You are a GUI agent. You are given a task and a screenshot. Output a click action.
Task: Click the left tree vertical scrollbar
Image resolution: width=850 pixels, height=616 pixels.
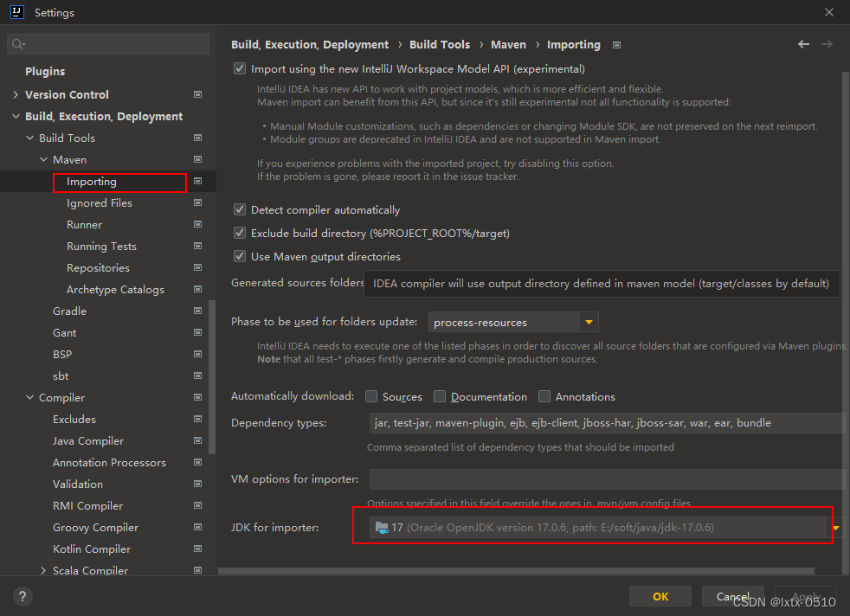click(212, 376)
